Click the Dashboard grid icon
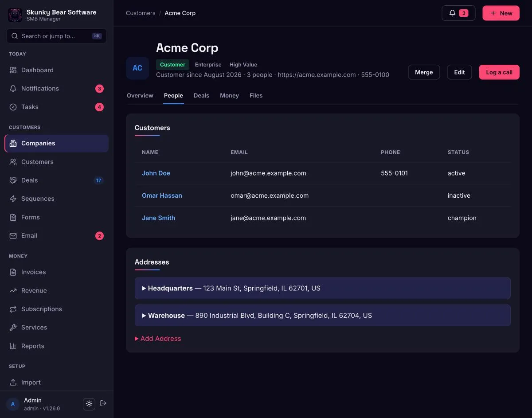Screen dimensions: 532x418 point(13,70)
